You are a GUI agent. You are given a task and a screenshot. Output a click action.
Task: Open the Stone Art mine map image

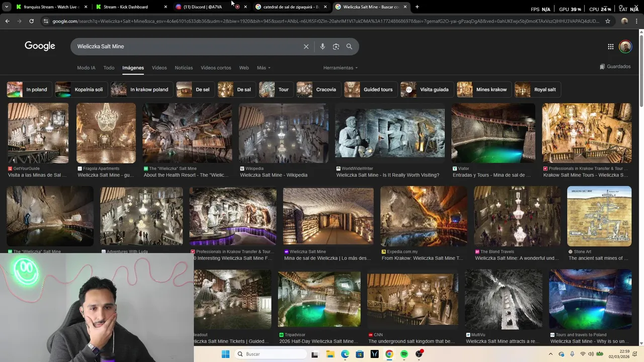[x=599, y=216]
